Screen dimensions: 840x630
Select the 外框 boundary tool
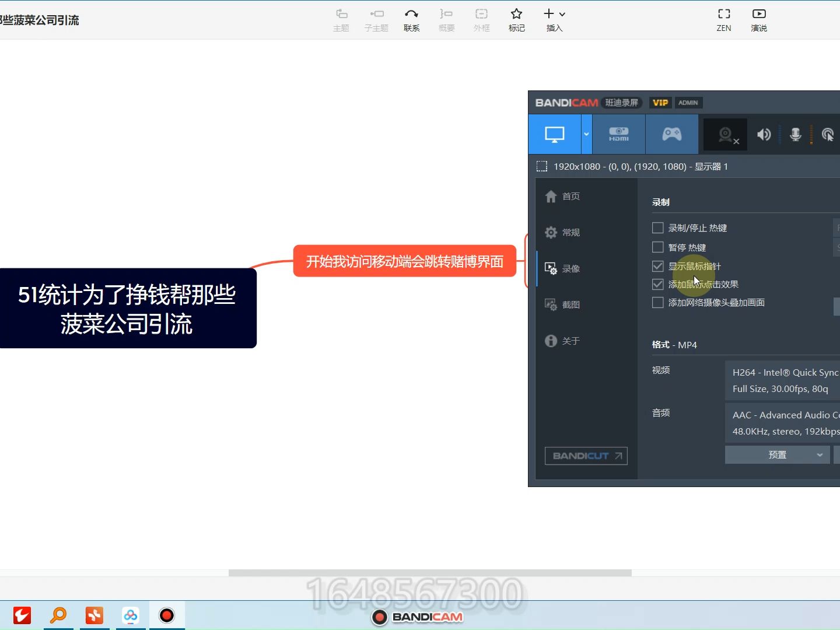481,20
